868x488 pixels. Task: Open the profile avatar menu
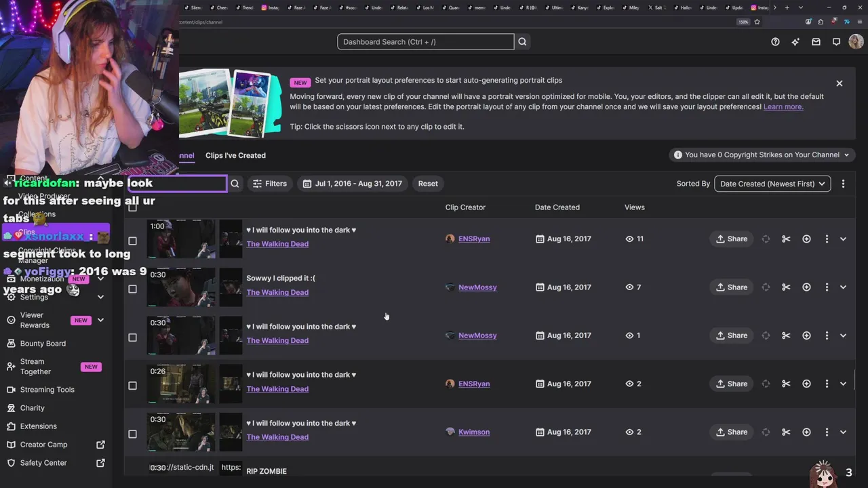click(856, 42)
